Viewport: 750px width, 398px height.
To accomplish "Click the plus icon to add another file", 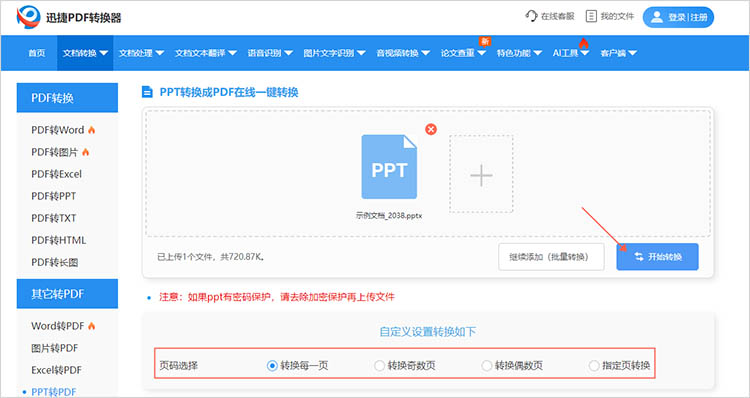I will click(481, 175).
